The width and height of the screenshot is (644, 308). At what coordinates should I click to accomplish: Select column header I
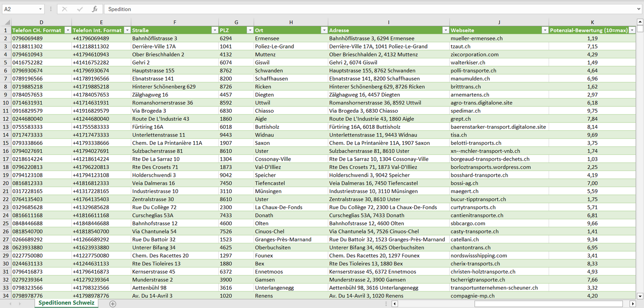click(x=389, y=22)
